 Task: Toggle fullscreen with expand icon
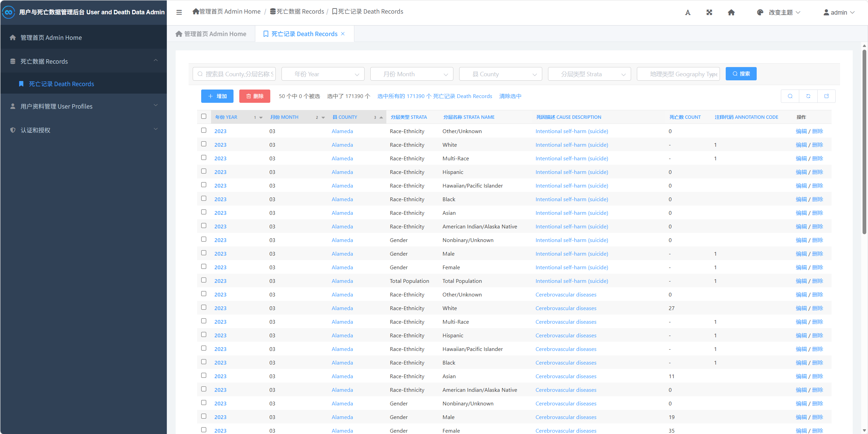[709, 13]
